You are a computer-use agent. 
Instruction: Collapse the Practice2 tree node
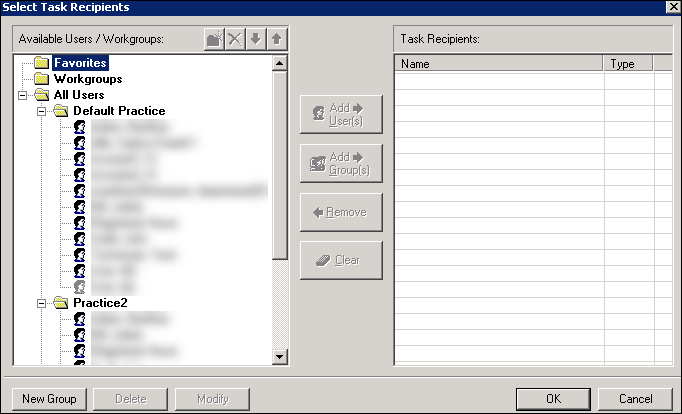click(41, 303)
